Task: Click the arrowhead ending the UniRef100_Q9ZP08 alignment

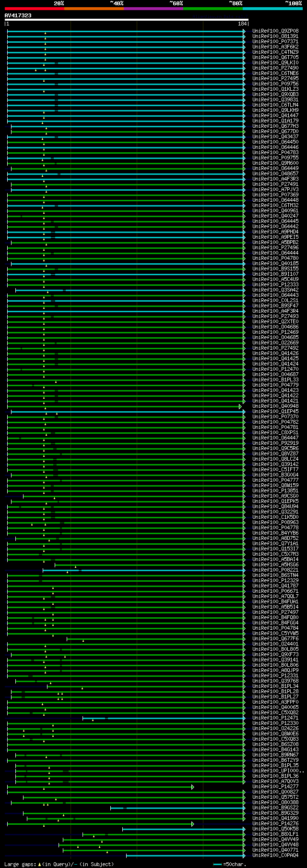Action: pos(244,31)
